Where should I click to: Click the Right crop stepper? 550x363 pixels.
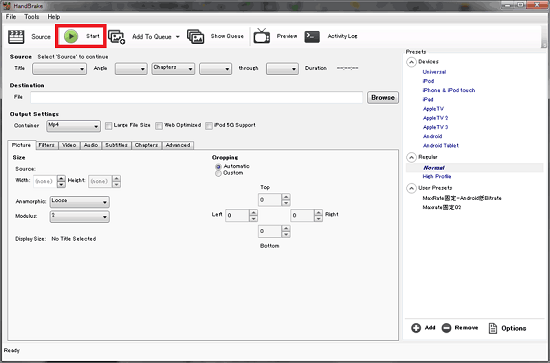click(x=318, y=215)
